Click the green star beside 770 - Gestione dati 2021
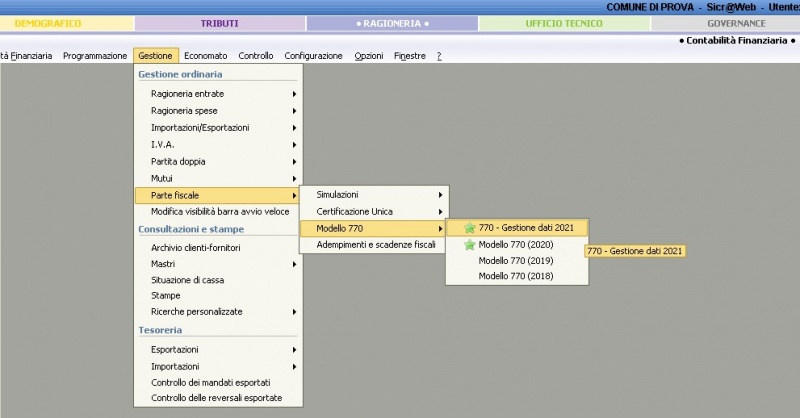 point(470,228)
